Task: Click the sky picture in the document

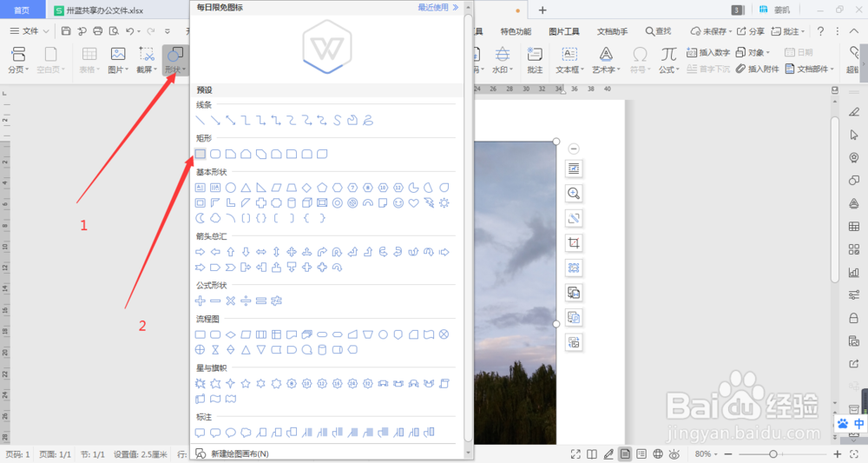Action: pos(516,293)
